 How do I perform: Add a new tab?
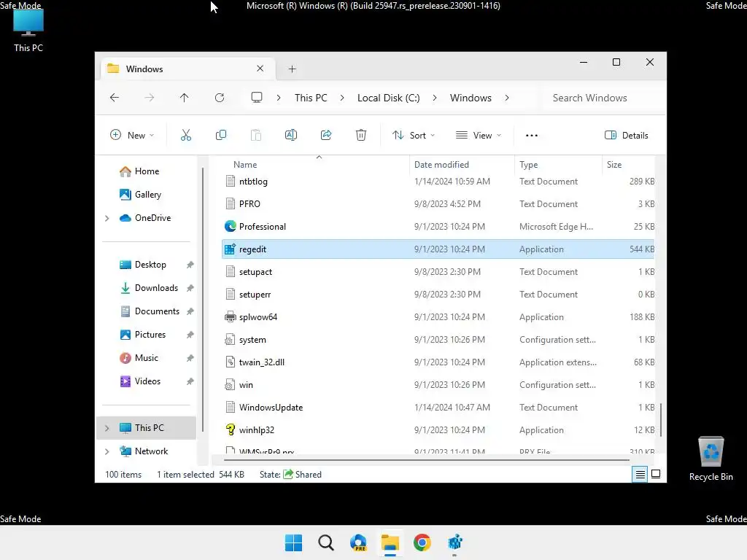coord(292,69)
